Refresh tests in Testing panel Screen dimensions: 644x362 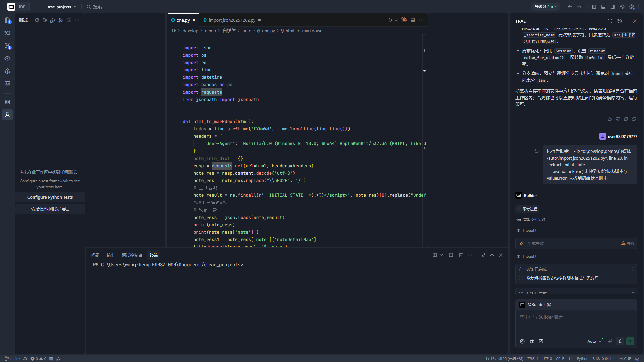point(37,20)
